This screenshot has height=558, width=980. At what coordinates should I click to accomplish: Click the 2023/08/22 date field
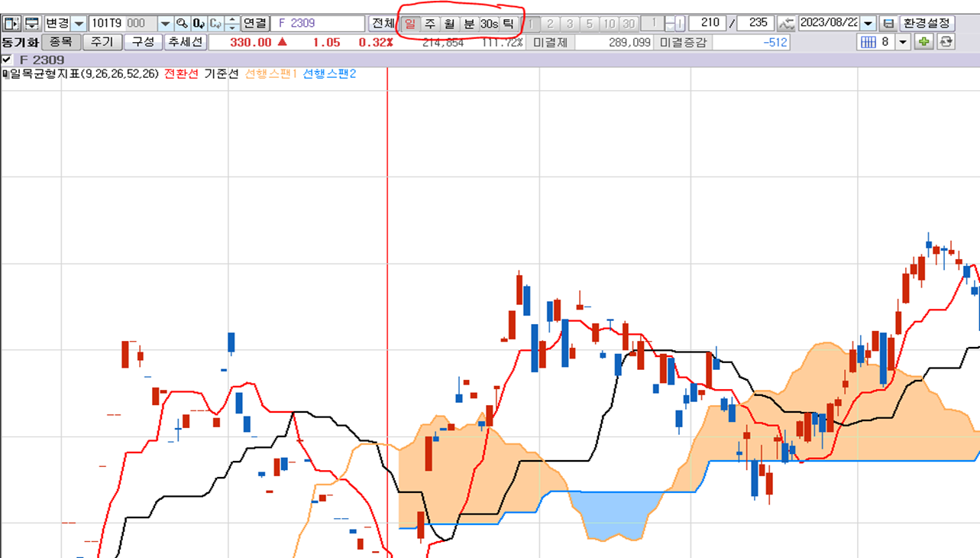coord(829,24)
